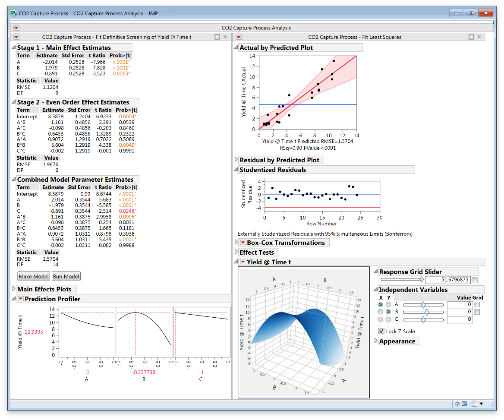The height and width of the screenshot is (420, 504).
Task: Collapse the Response Grid Slider section
Action: click(376, 272)
